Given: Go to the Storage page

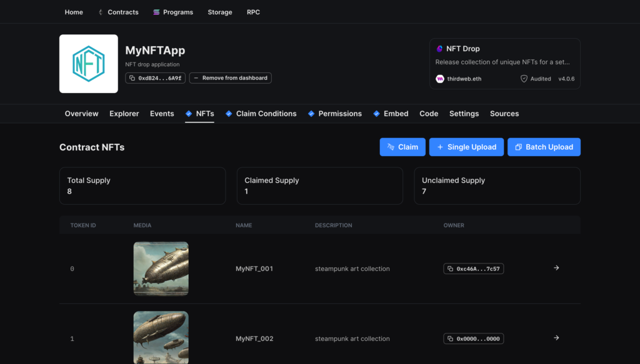Looking at the screenshot, I should click(x=220, y=12).
